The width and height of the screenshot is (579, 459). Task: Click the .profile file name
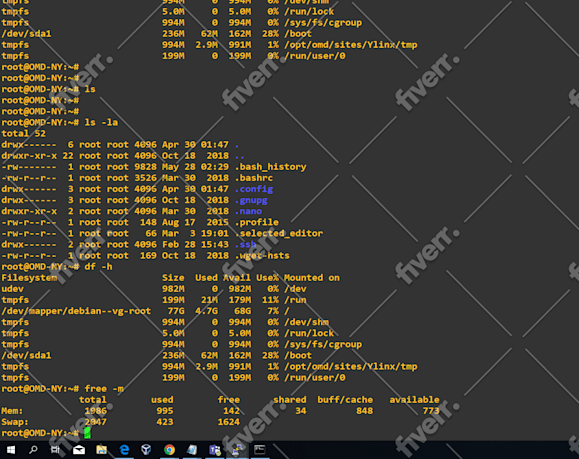click(257, 222)
